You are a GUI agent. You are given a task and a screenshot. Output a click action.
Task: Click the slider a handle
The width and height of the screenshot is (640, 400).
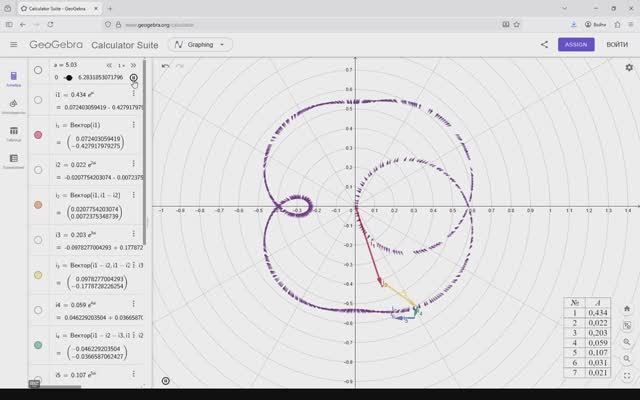point(69,78)
